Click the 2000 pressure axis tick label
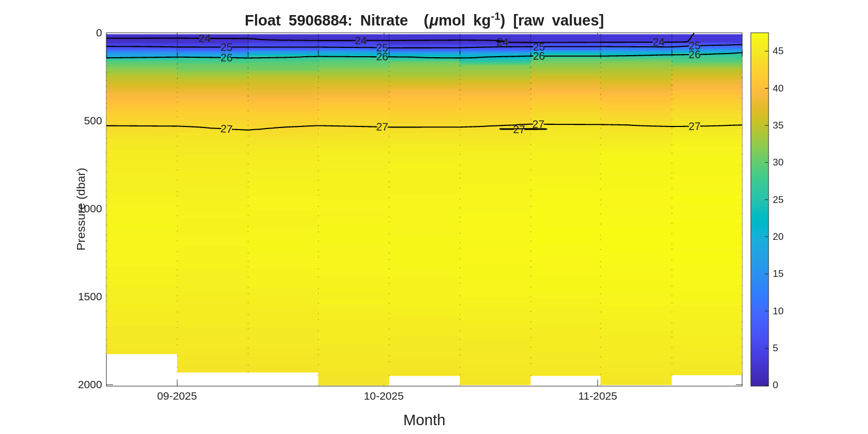This screenshot has width=868, height=434. point(90,385)
